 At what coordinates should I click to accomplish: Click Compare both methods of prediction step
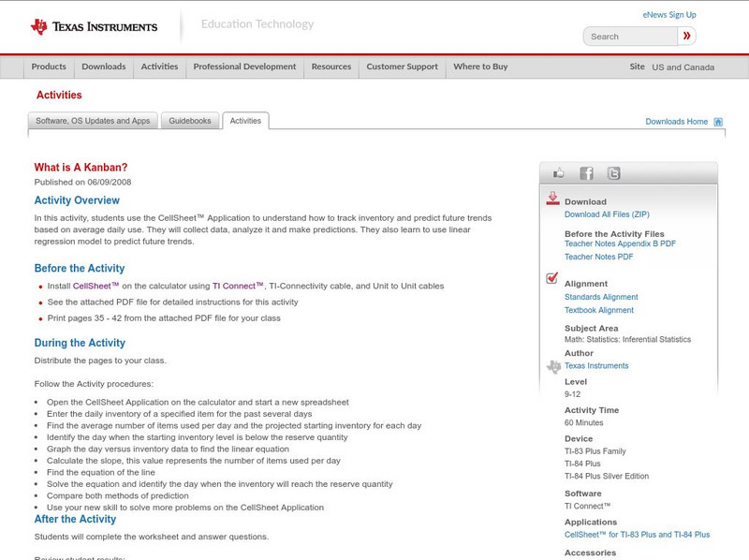(118, 496)
